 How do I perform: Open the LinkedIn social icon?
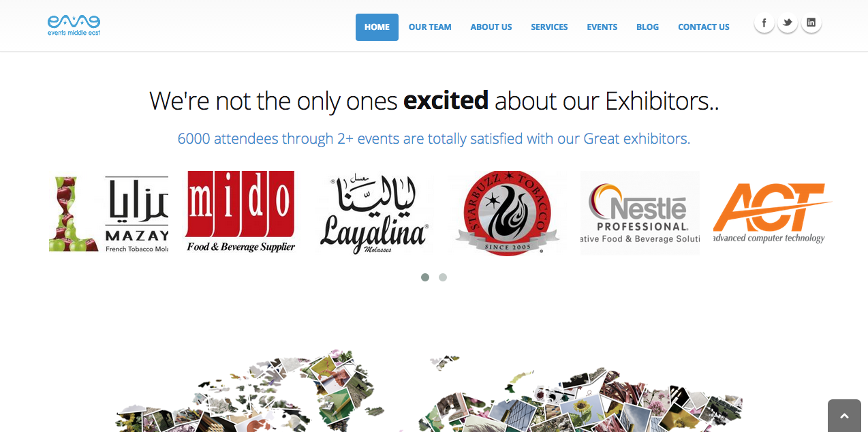coord(811,23)
